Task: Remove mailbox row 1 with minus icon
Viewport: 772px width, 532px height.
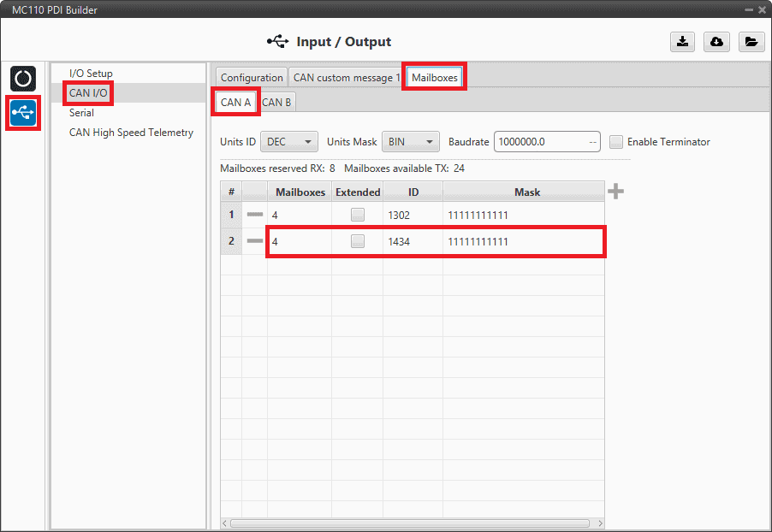Action: point(254,215)
